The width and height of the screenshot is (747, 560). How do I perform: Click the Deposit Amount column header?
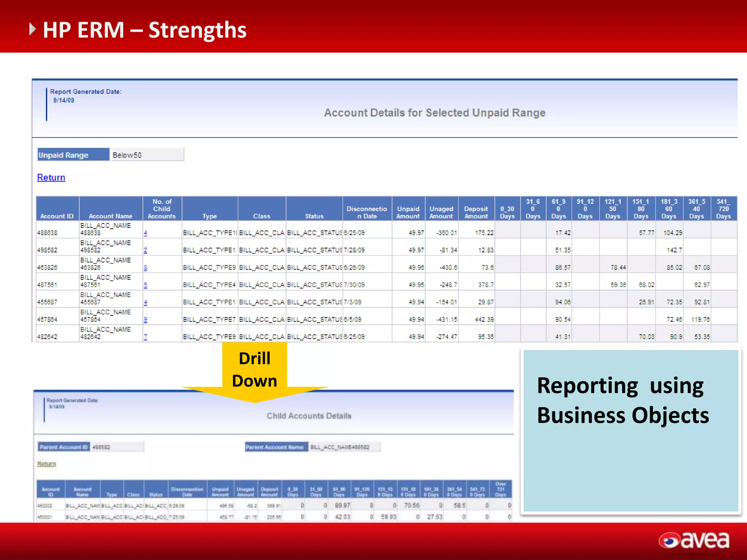pos(476,209)
